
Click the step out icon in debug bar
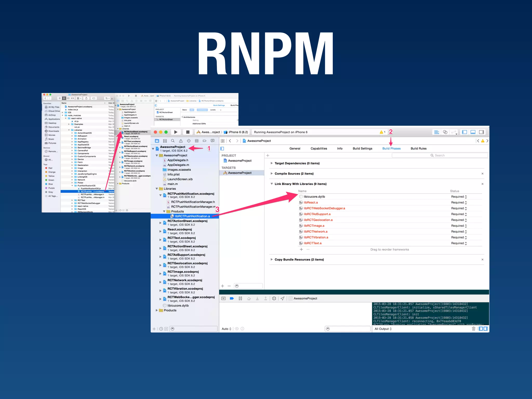[x=265, y=298]
